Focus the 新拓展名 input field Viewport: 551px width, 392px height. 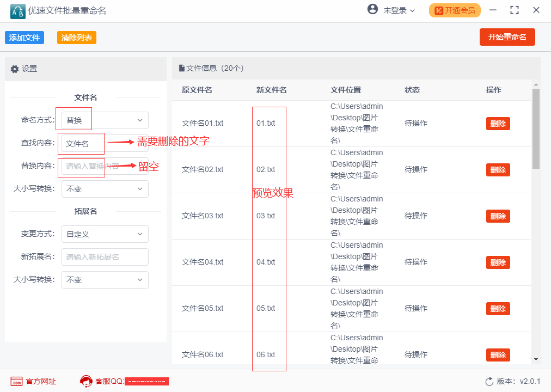click(105, 257)
